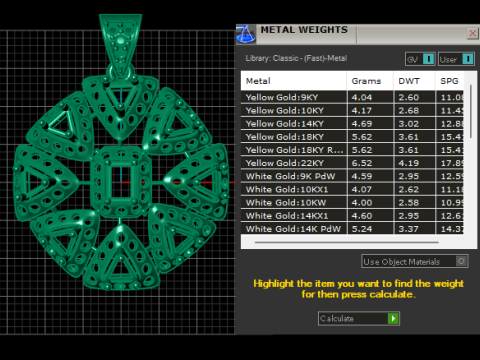Select the White Gold:14KX1 row
Viewport: 480px width, 360px height.
click(x=352, y=216)
